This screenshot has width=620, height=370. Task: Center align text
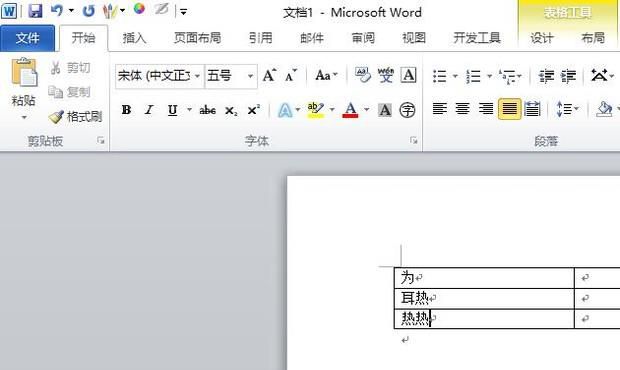463,109
